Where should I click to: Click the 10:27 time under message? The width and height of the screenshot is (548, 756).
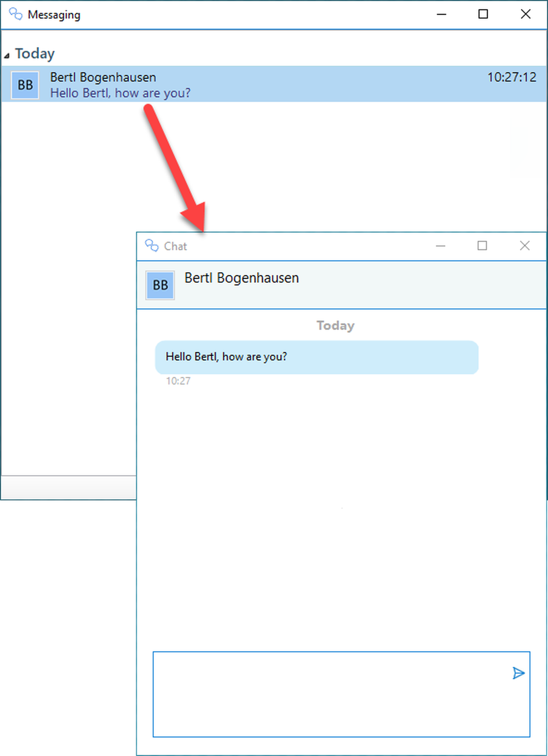pos(178,381)
